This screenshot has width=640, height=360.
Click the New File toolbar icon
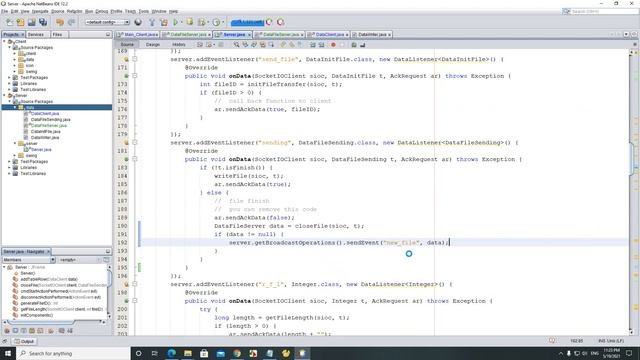(9, 22)
